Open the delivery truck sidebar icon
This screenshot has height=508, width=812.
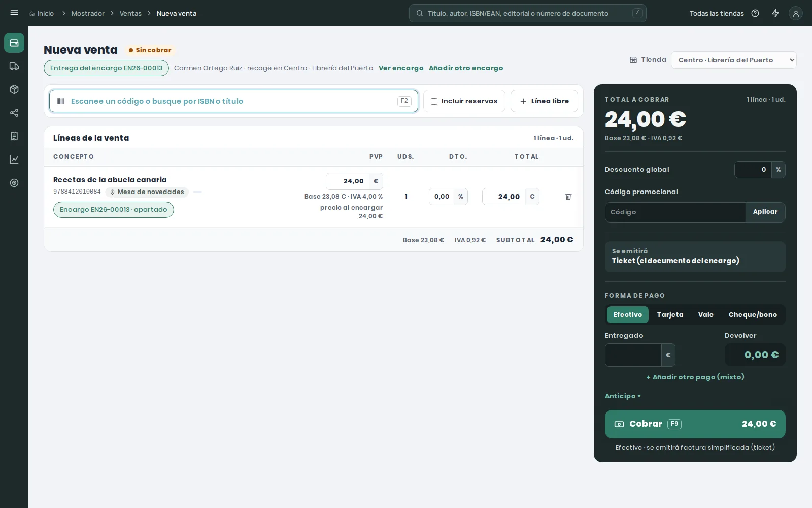(x=14, y=66)
